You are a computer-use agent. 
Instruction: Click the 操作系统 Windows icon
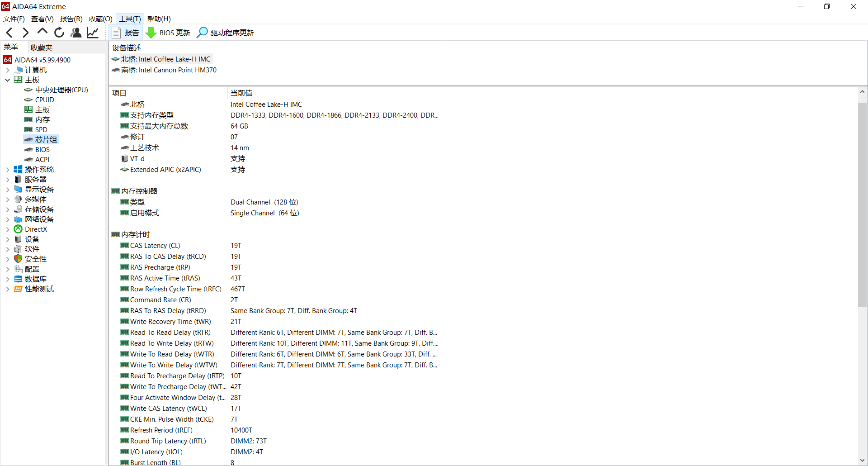pyautogui.click(x=18, y=170)
